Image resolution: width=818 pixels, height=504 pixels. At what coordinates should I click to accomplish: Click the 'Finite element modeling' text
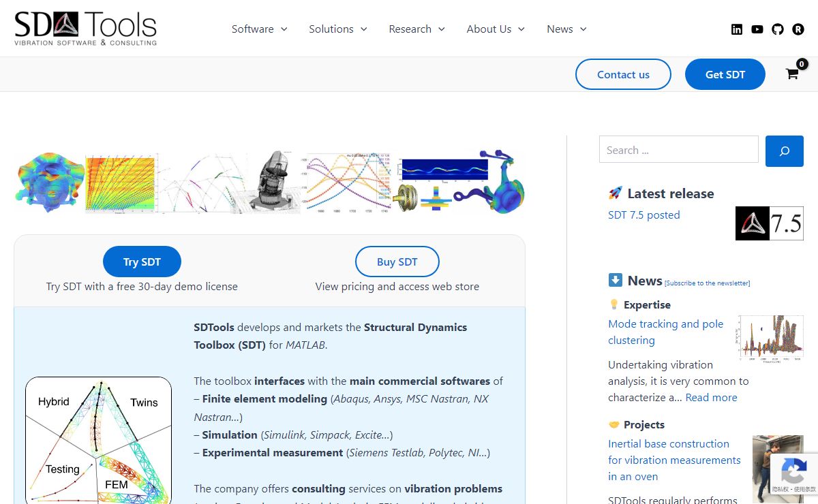tap(264, 399)
